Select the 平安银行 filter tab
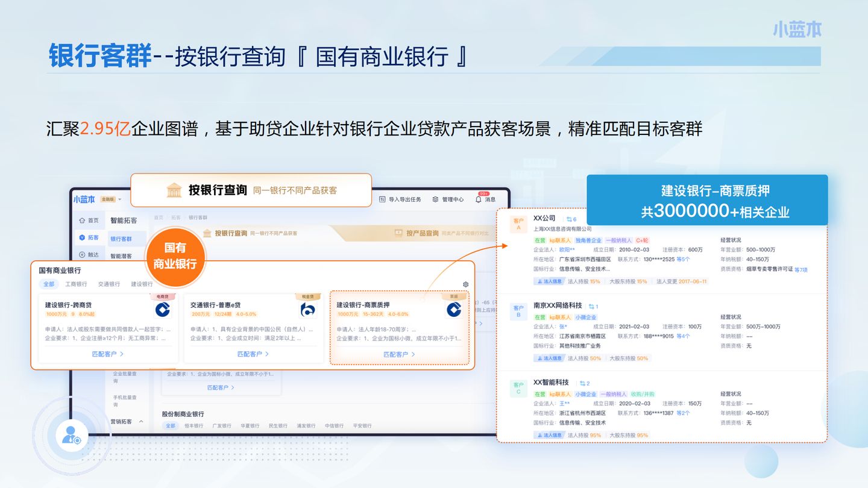Viewport: 868px width, 488px height. pyautogui.click(x=363, y=426)
